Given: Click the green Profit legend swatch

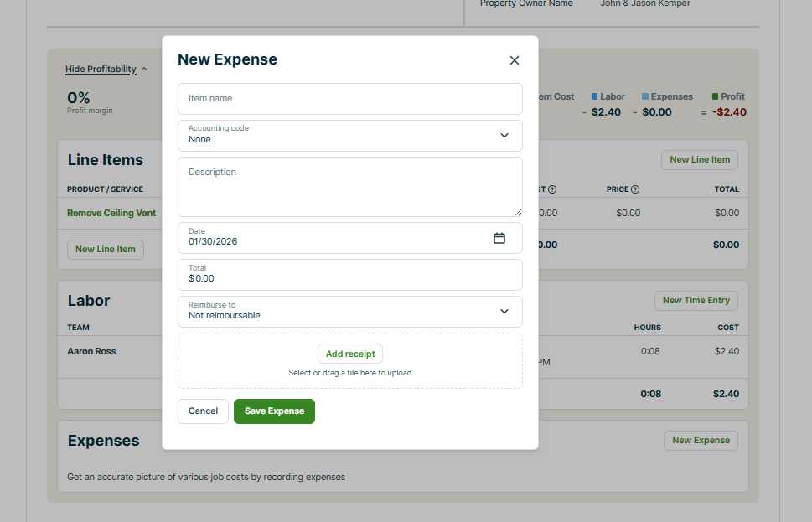Looking at the screenshot, I should click(715, 97).
